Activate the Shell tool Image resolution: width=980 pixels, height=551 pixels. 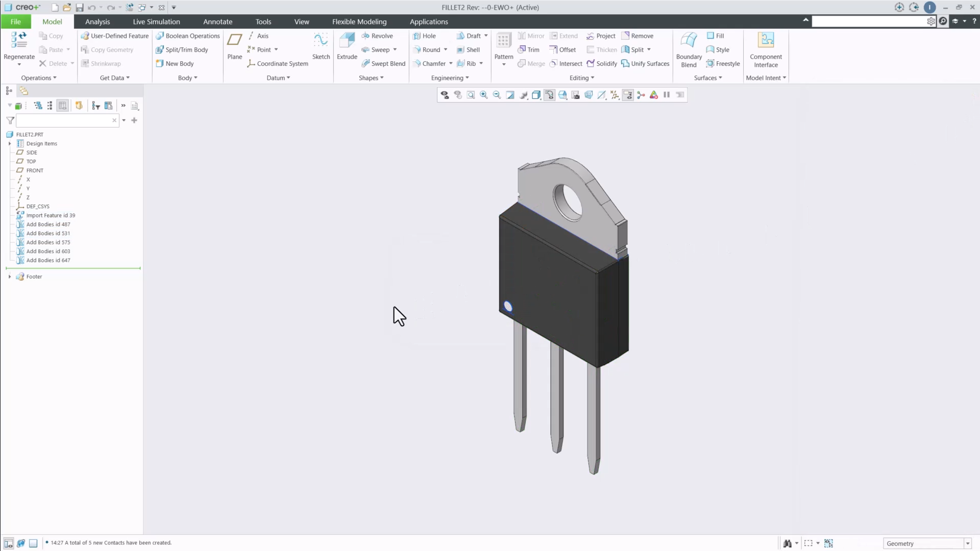469,49
